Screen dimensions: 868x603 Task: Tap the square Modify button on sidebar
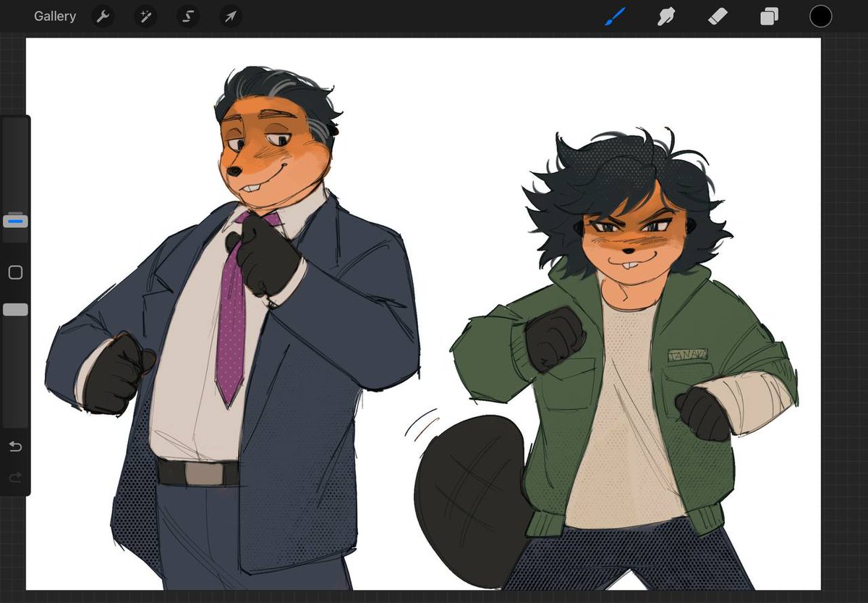15,273
